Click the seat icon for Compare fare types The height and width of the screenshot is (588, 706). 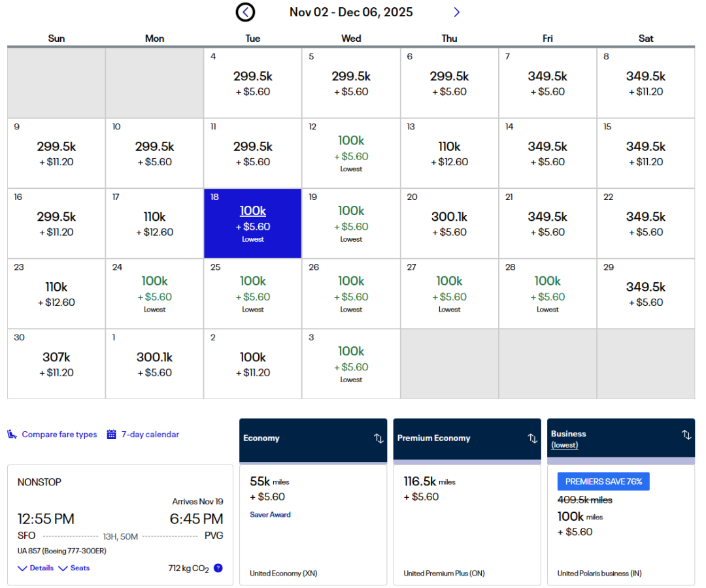pos(12,434)
